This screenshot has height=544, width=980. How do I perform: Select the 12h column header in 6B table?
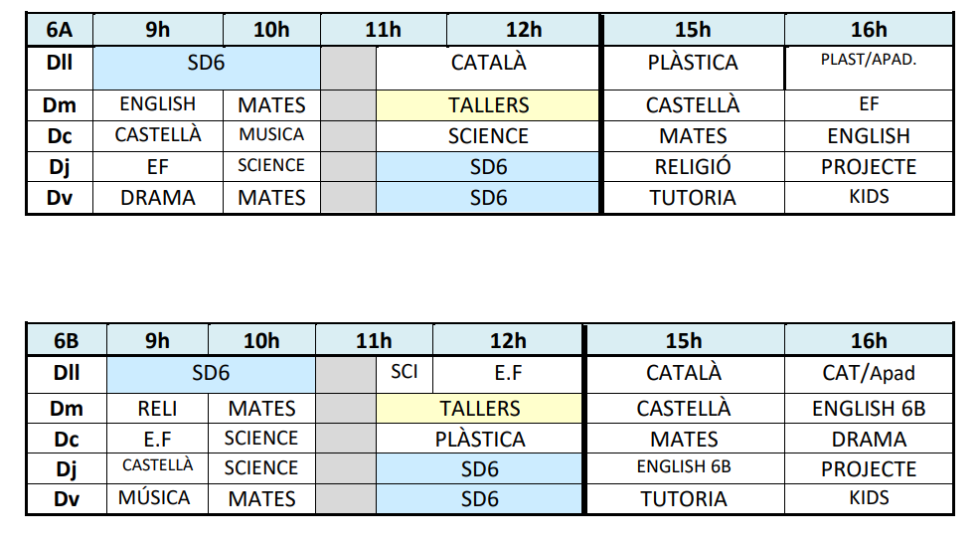click(x=508, y=341)
